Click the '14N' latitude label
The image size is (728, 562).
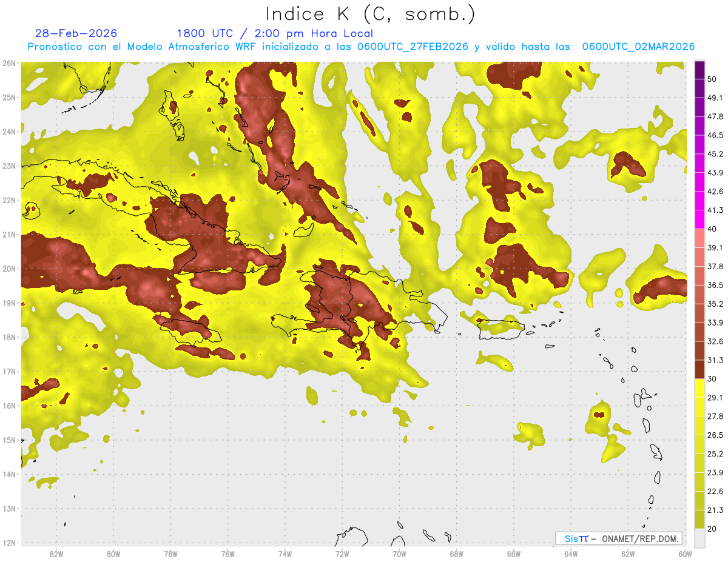(9, 474)
